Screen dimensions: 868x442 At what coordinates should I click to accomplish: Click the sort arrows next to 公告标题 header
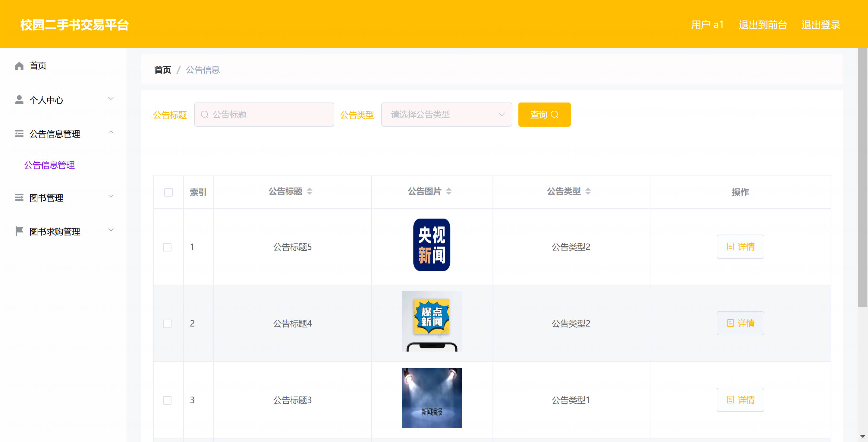click(309, 191)
